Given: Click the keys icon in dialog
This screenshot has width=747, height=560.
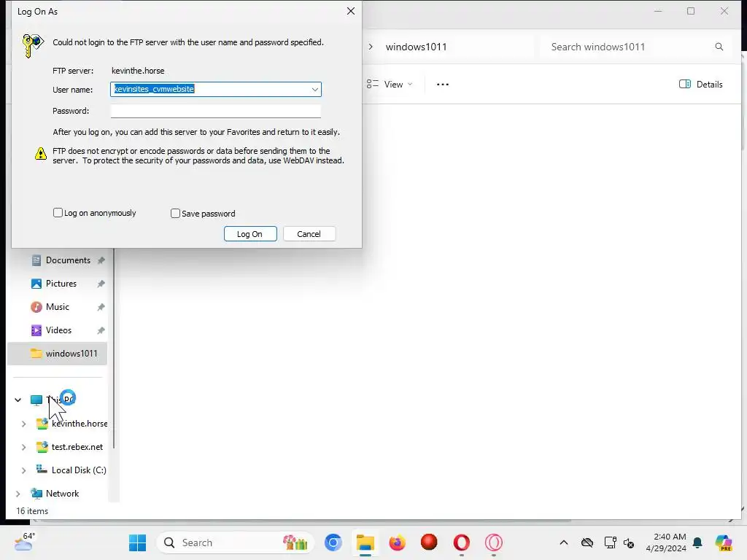Looking at the screenshot, I should point(33,46).
